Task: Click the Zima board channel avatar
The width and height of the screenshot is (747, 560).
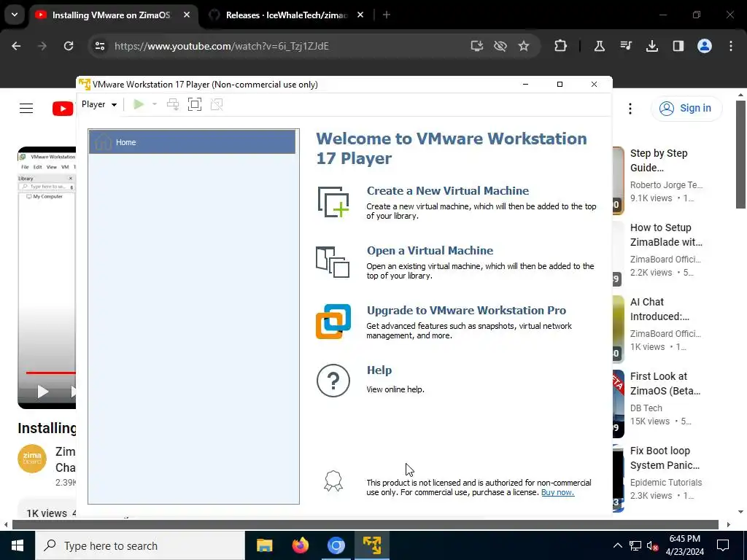Action: coord(32,459)
